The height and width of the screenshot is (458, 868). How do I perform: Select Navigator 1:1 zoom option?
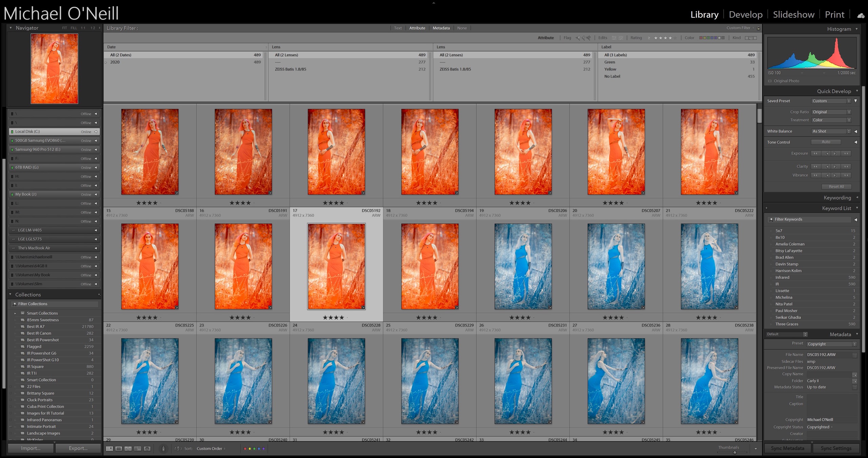(x=83, y=28)
